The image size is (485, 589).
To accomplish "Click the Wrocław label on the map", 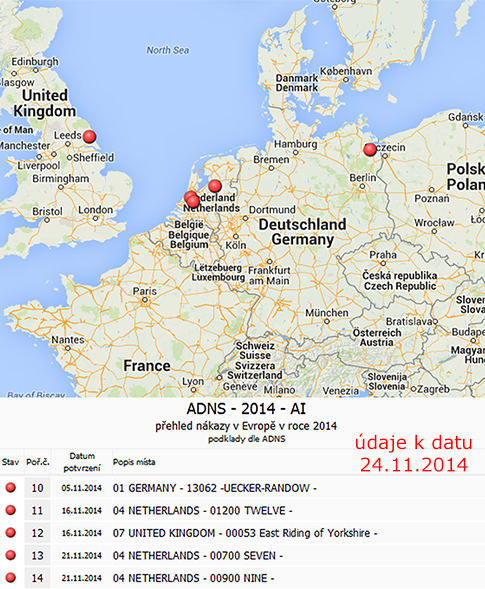I will point(434,223).
